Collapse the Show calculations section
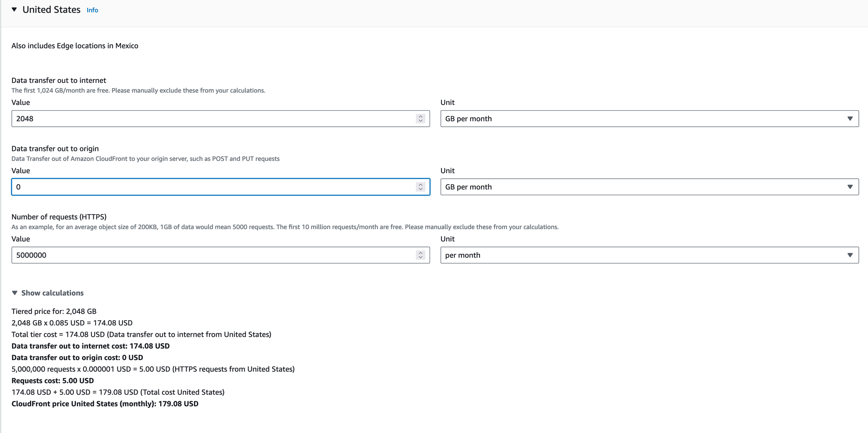 tap(48, 293)
